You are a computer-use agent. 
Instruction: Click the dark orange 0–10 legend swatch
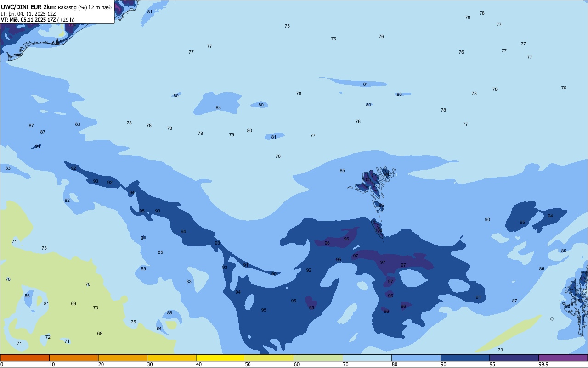[25, 357]
